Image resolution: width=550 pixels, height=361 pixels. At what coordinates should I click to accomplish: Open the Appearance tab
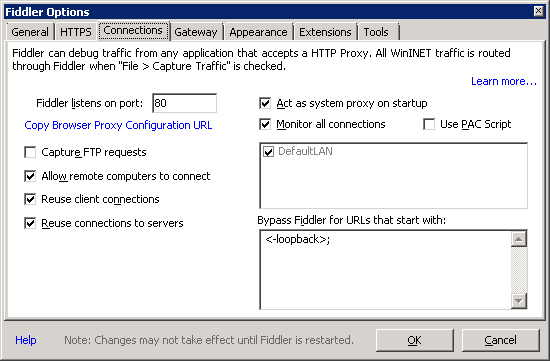click(258, 32)
